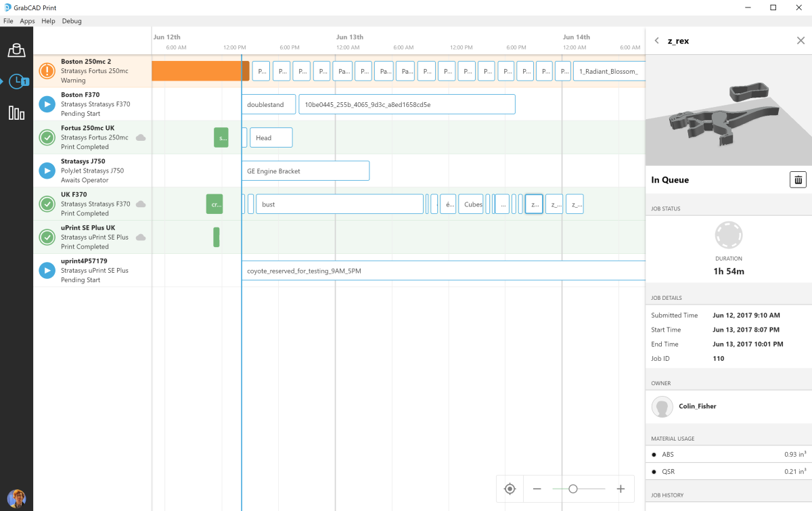Select the 1_Radiant_Blossom_ job block
The image size is (812, 511).
pos(610,71)
